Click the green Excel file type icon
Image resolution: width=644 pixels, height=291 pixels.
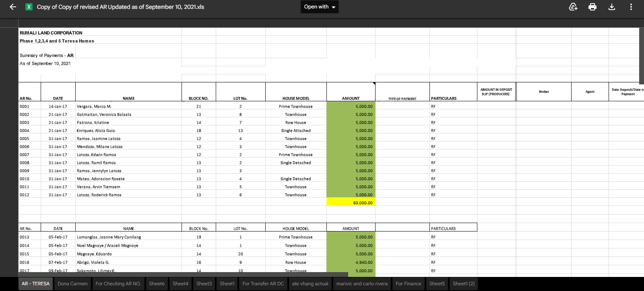tap(29, 7)
